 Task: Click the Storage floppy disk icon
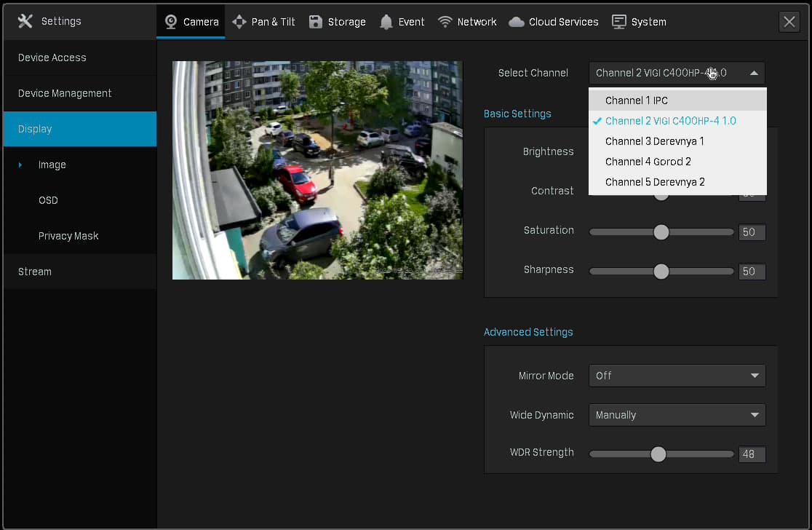click(x=315, y=22)
